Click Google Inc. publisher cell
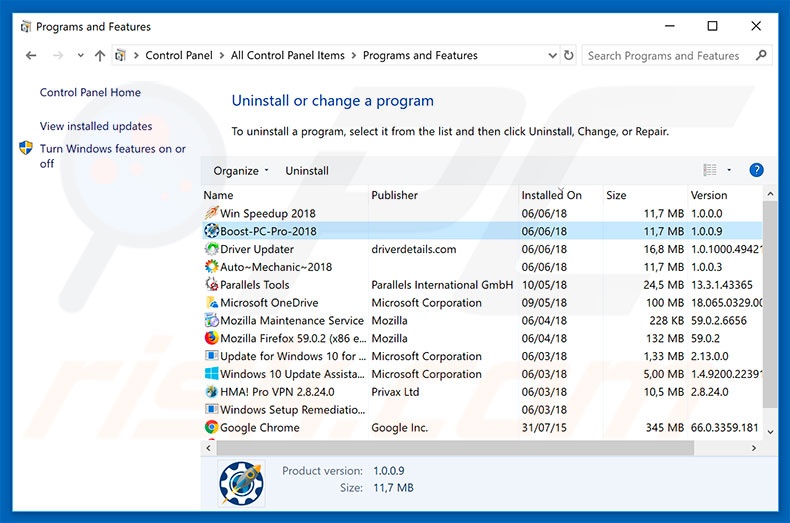The height and width of the screenshot is (523, 790). point(400,427)
